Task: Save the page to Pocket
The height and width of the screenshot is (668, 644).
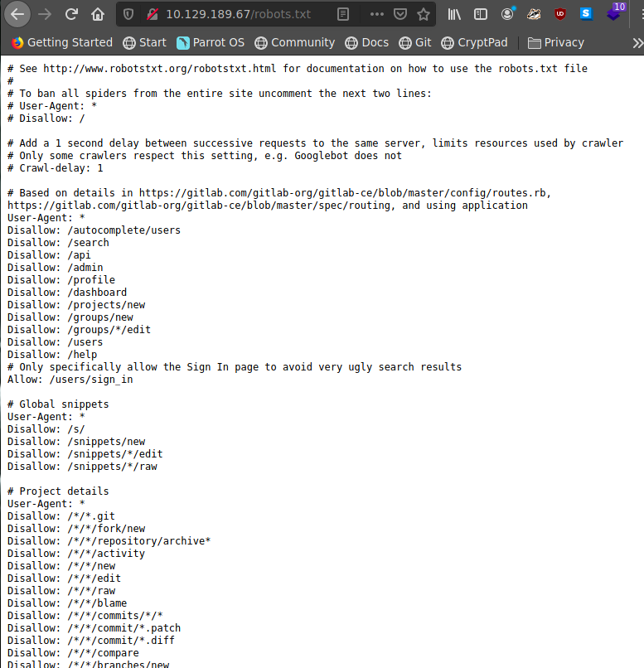Action: [400, 14]
